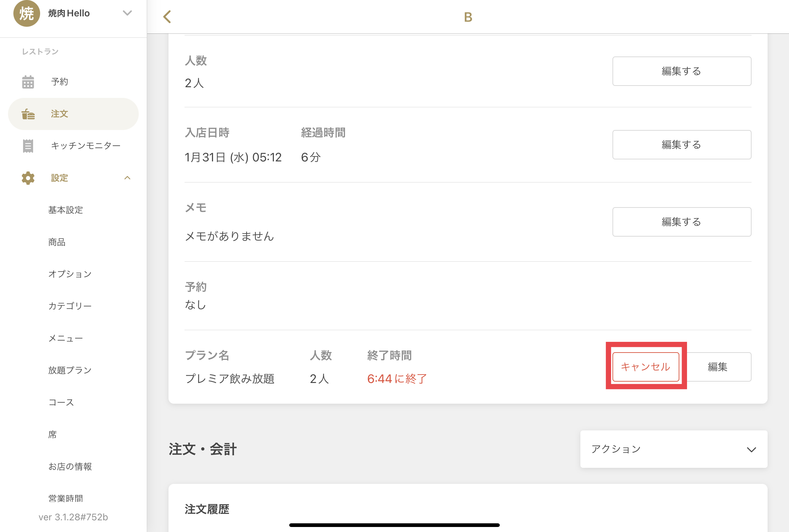This screenshot has height=532, width=789.
Task: Select キッチンモニター menu label
Action: point(86,146)
